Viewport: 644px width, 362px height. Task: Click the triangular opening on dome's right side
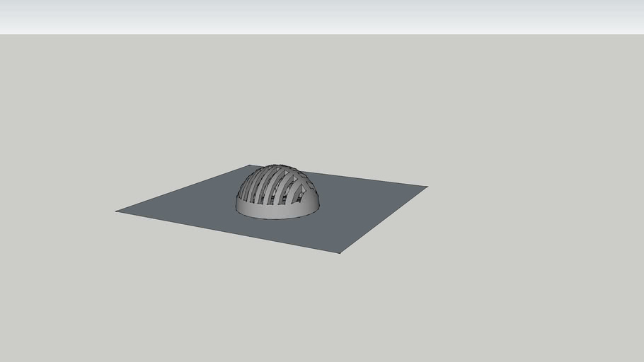click(301, 190)
